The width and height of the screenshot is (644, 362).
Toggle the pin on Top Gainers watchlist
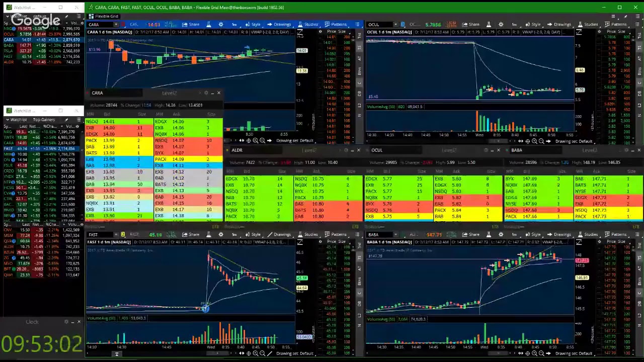tap(66, 120)
